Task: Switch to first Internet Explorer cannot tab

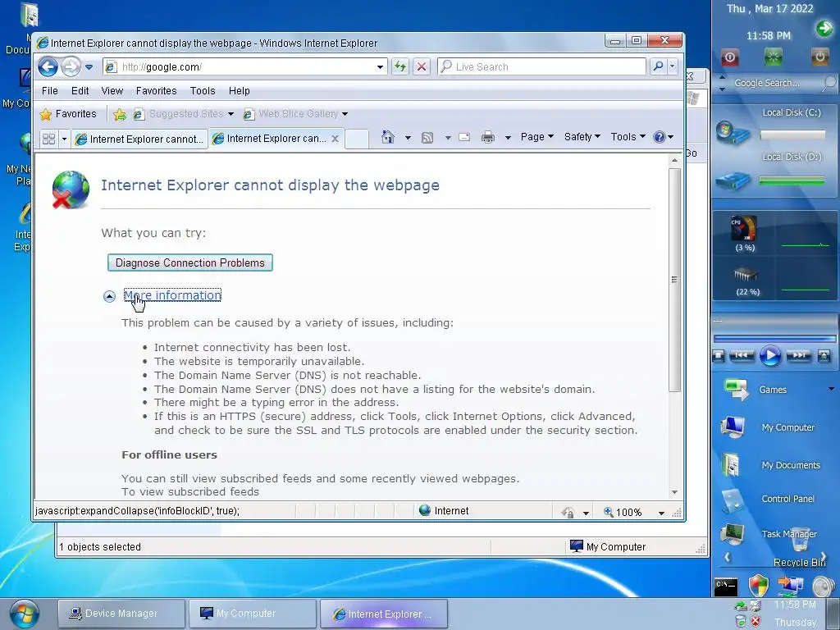Action: [139, 139]
